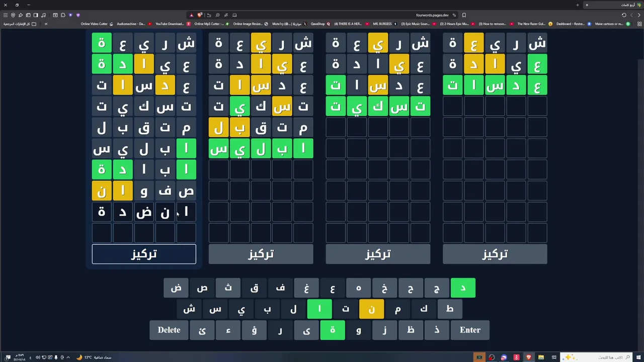Click the outlined تركيز button under first board
This screenshot has width=644, height=362.
(144, 254)
